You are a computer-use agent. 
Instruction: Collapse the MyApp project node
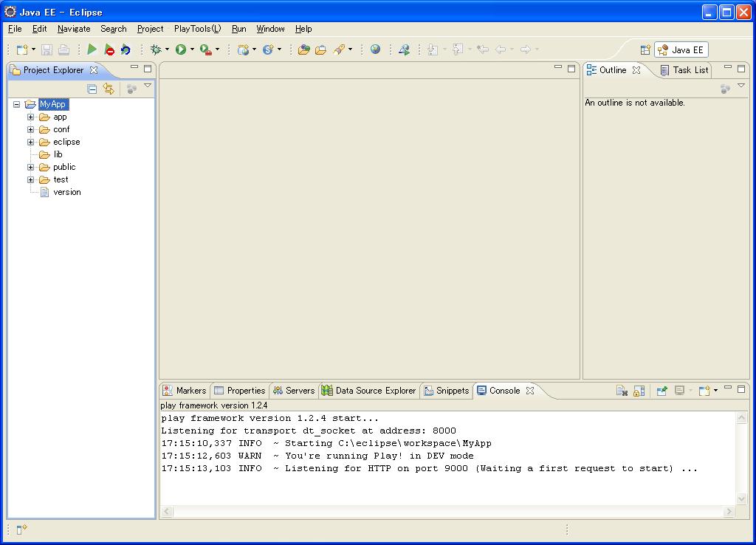tap(17, 104)
